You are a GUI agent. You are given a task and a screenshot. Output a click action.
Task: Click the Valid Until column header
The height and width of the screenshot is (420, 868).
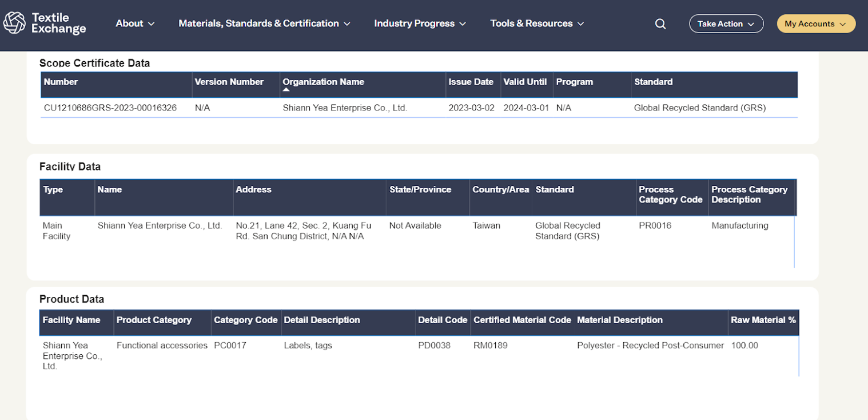525,82
